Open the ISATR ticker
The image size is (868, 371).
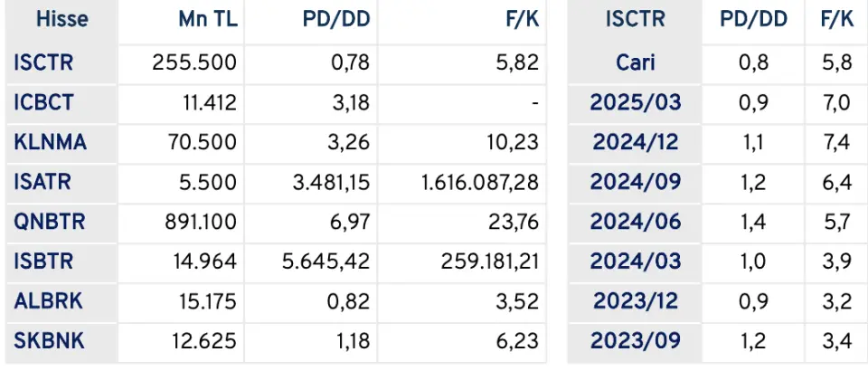[42, 182]
